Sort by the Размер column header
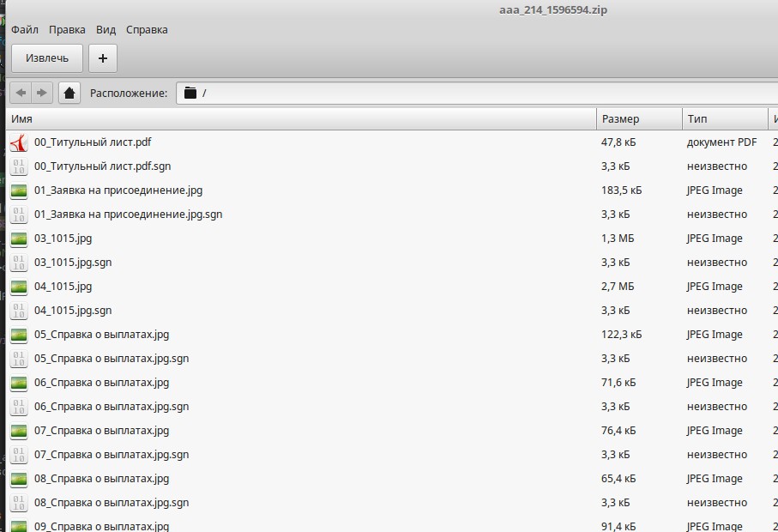Image resolution: width=778 pixels, height=532 pixels. tap(638, 118)
